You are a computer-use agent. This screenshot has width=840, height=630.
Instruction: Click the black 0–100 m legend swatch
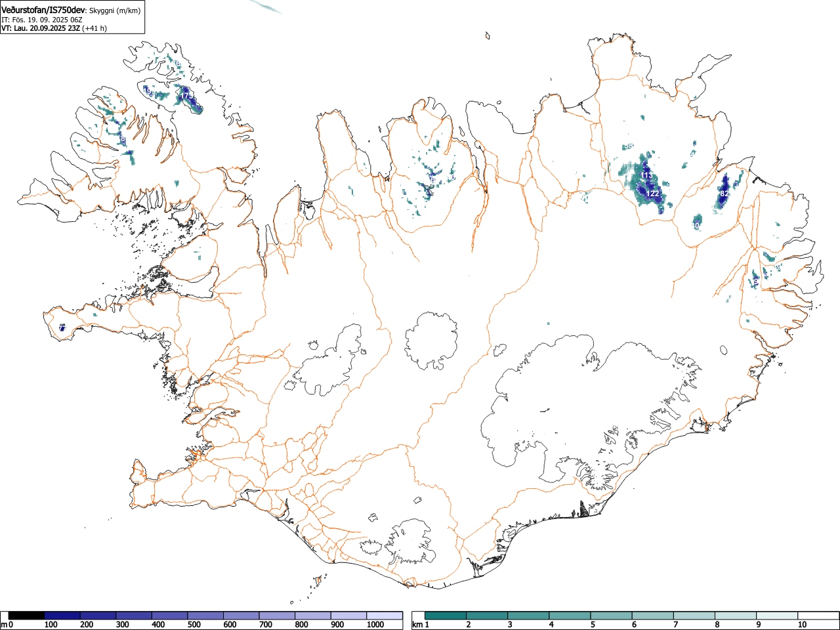point(27,616)
